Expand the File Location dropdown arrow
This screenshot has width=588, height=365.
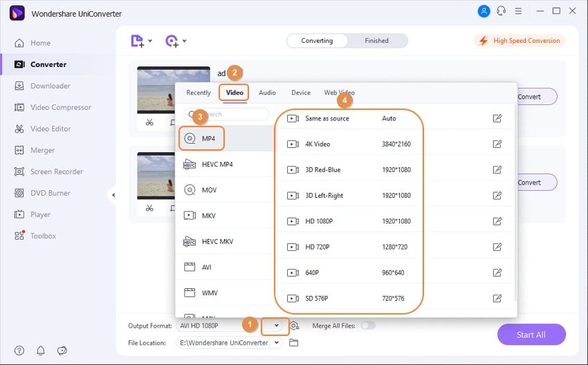(277, 342)
